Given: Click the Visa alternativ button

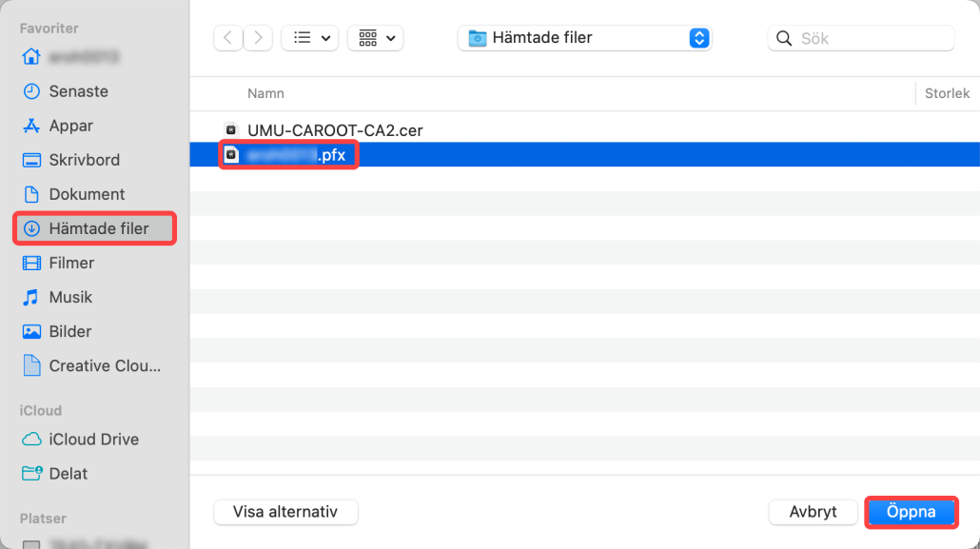Looking at the screenshot, I should pos(285,512).
